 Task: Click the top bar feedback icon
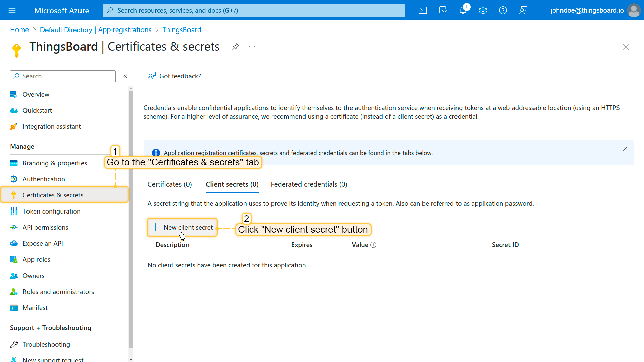point(523,10)
